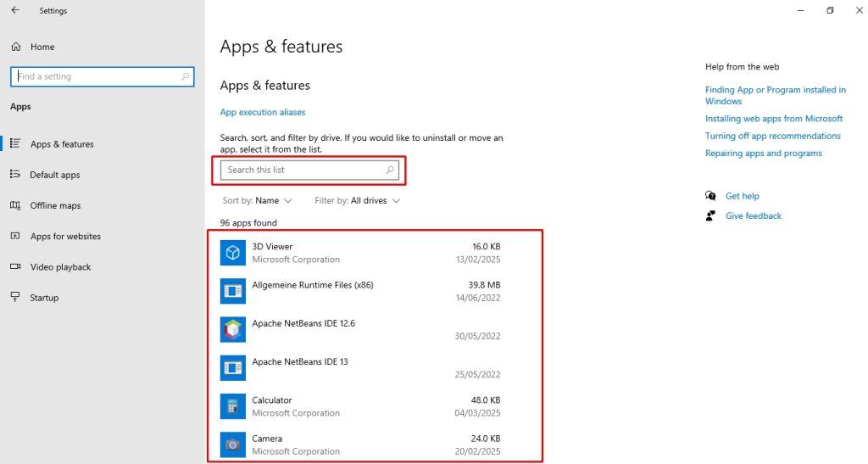
Task: Open Startup apps settings
Action: tap(44, 298)
